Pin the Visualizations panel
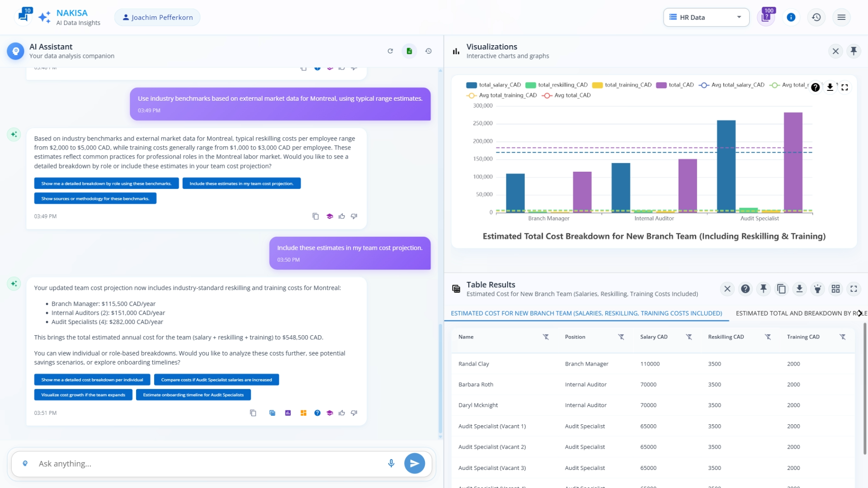868x488 pixels. [854, 51]
